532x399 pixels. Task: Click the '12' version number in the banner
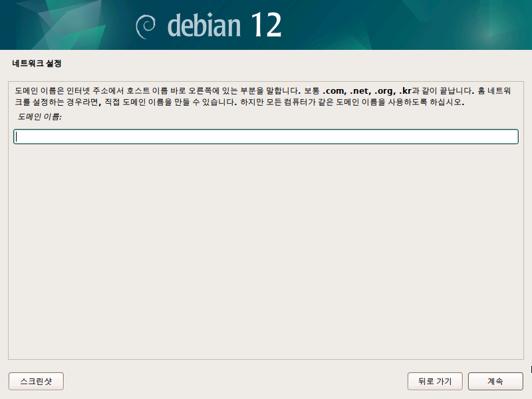267,25
